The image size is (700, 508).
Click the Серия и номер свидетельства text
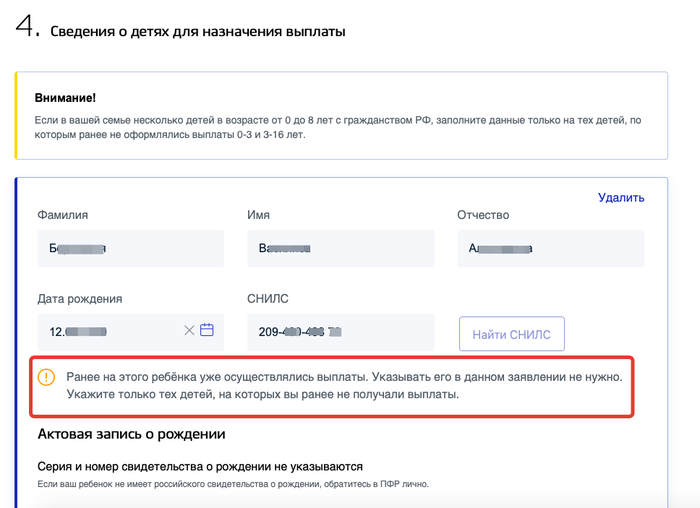pyautogui.click(x=200, y=466)
